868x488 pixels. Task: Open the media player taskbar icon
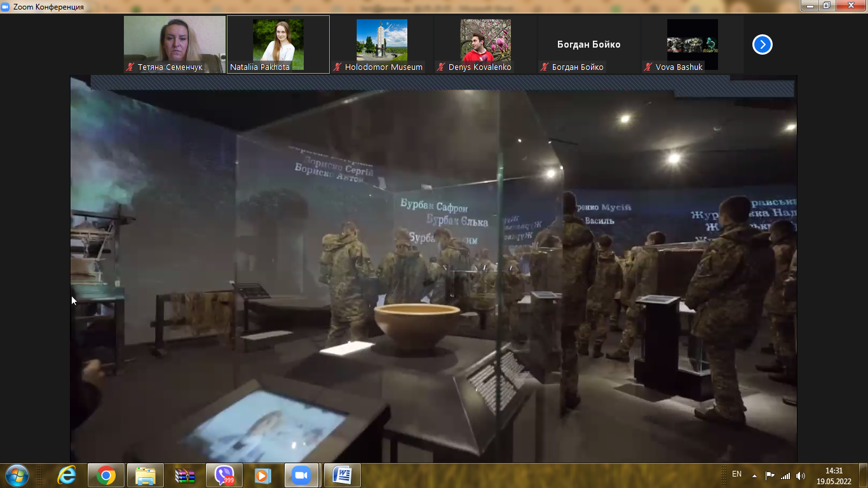pyautogui.click(x=263, y=475)
